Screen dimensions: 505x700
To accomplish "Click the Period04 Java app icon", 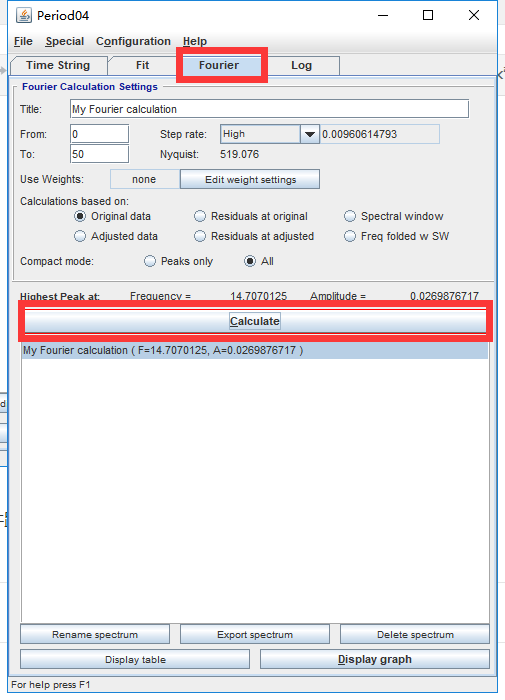I will coord(24,15).
